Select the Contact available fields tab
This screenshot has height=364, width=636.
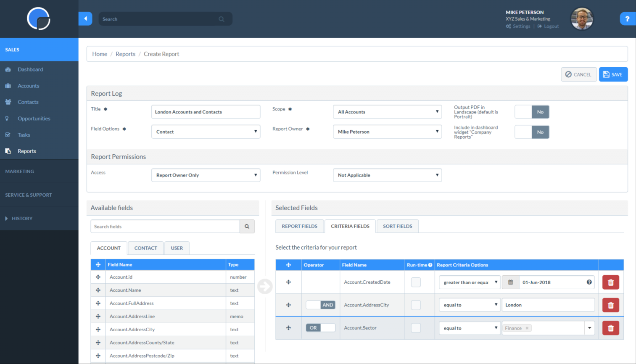pyautogui.click(x=145, y=248)
